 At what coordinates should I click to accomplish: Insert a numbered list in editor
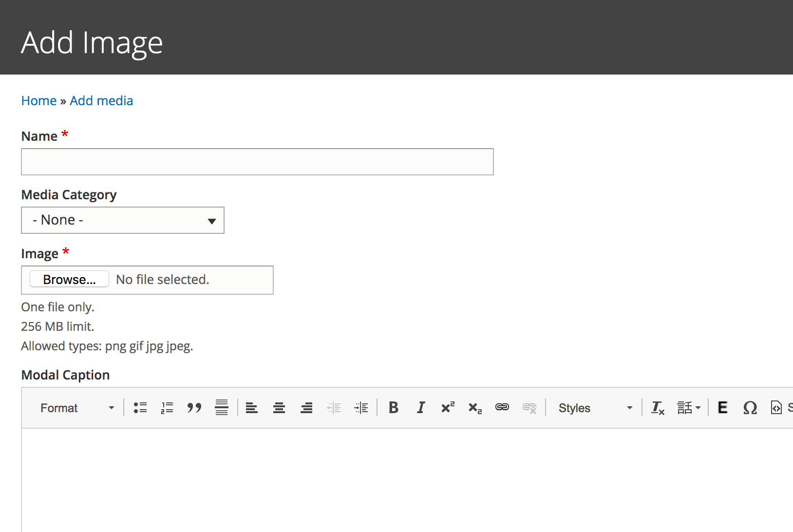167,408
